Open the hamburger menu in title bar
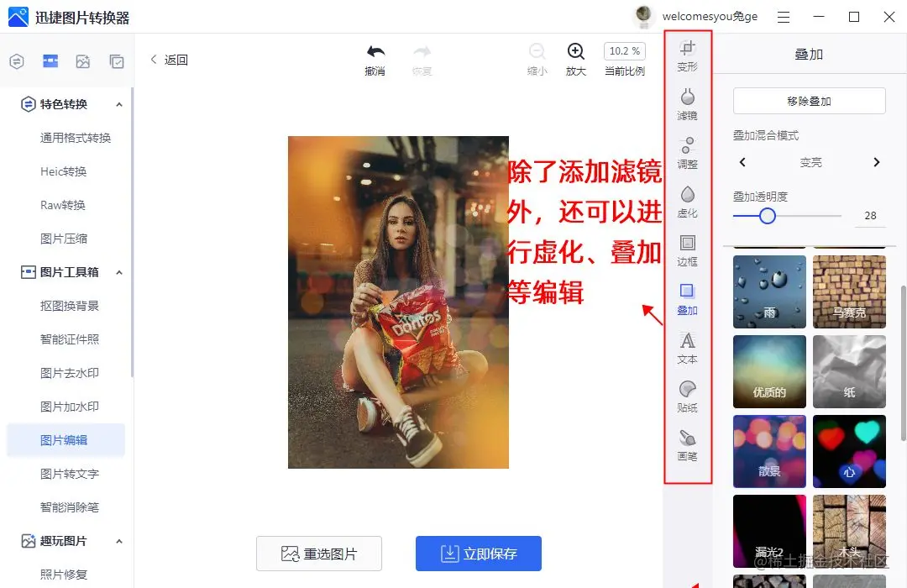The height and width of the screenshot is (588, 907). [x=784, y=18]
